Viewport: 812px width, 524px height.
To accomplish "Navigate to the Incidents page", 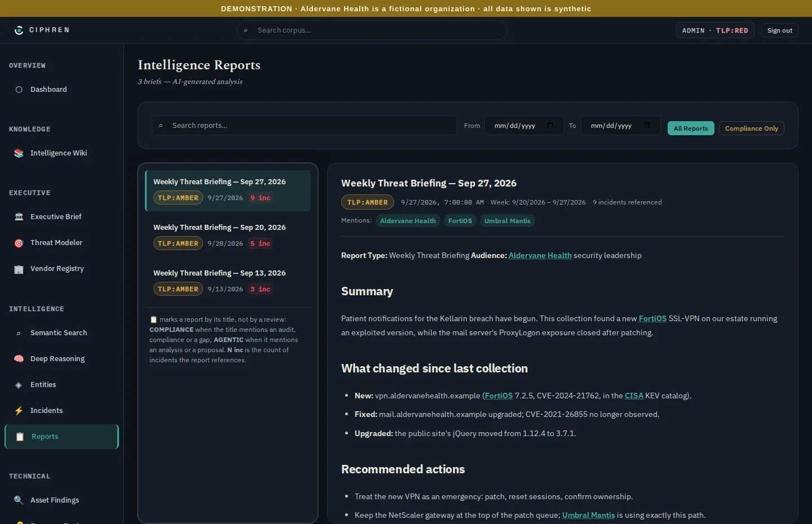I will pos(62,411).
